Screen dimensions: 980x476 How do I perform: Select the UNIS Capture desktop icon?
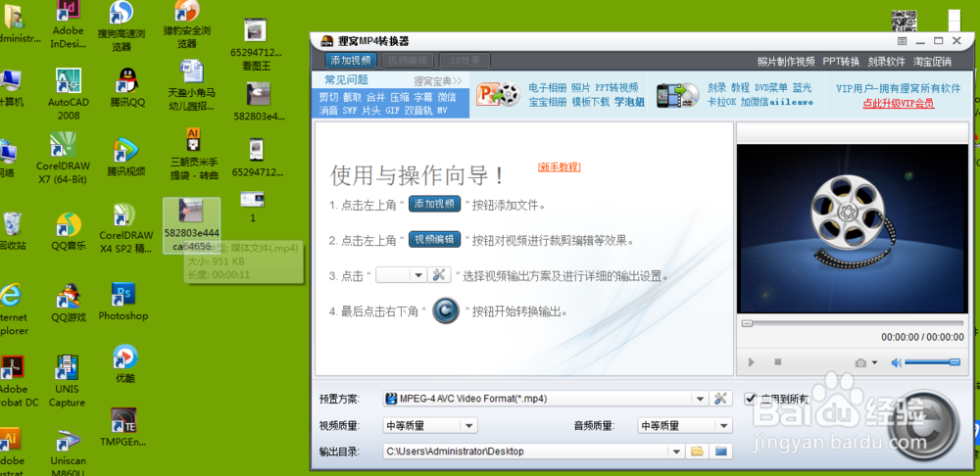point(67,381)
